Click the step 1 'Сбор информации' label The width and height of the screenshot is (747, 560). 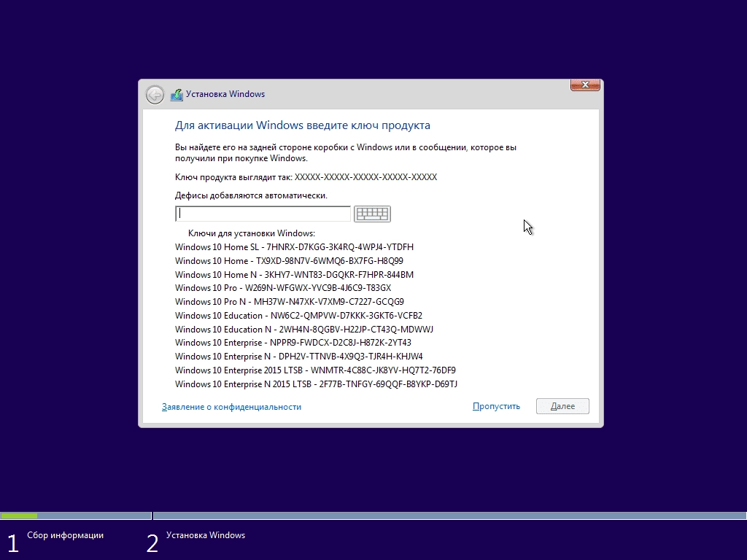pyautogui.click(x=65, y=535)
